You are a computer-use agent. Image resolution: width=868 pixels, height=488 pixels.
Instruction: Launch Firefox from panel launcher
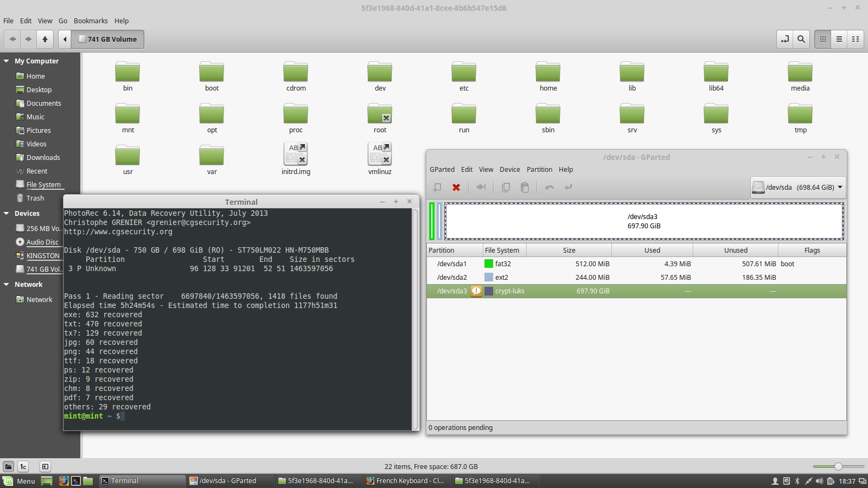point(63,481)
